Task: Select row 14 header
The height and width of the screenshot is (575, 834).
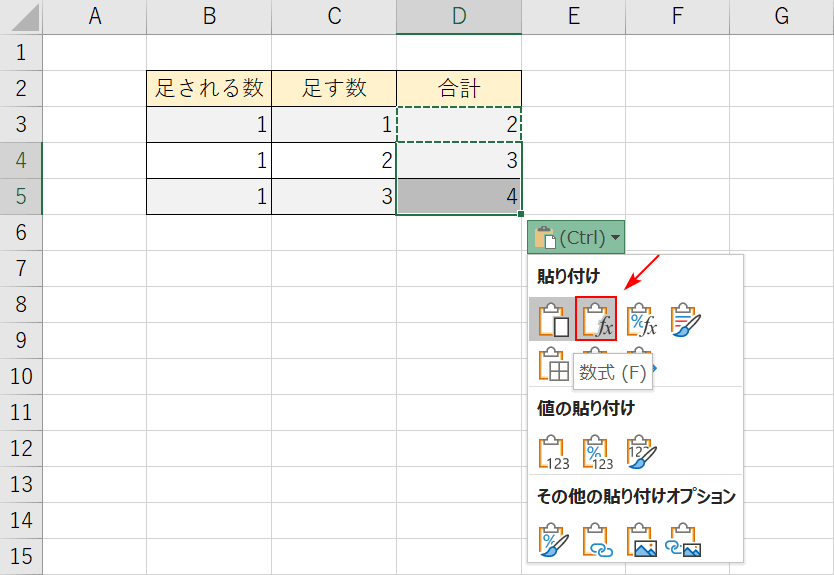Action: 21,520
